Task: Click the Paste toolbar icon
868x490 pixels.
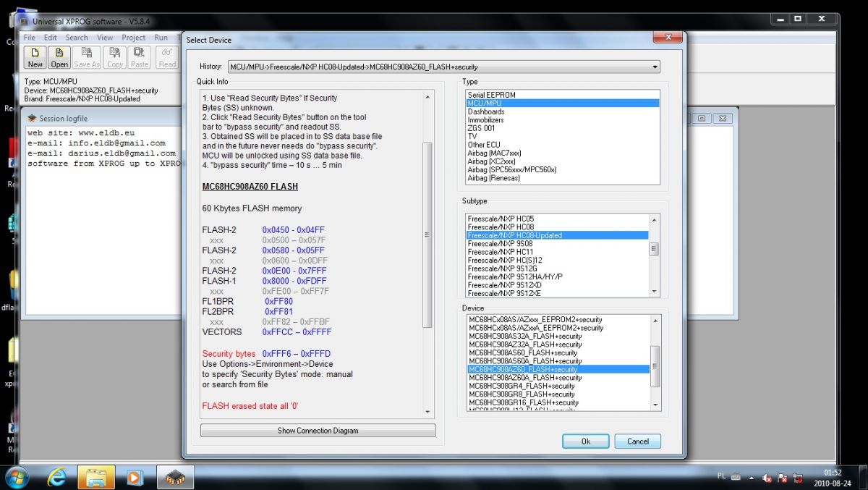Action: tap(140, 57)
